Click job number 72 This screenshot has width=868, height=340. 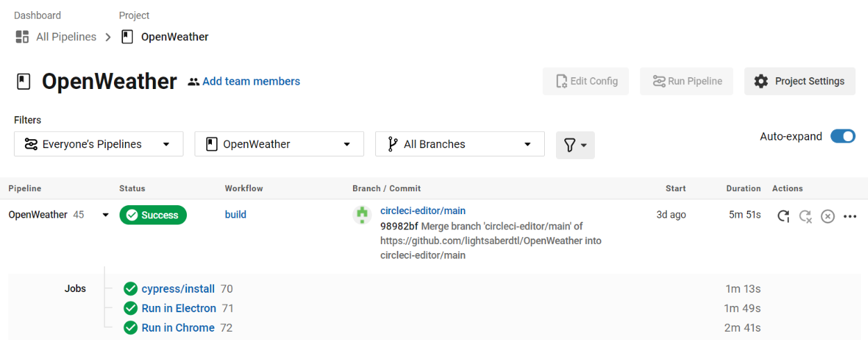coord(227,327)
